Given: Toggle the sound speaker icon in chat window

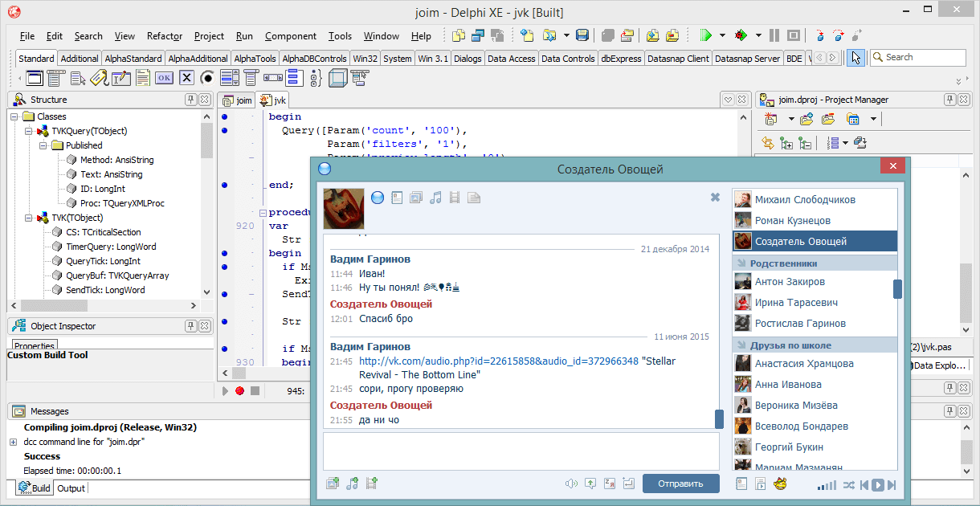Looking at the screenshot, I should point(571,484).
